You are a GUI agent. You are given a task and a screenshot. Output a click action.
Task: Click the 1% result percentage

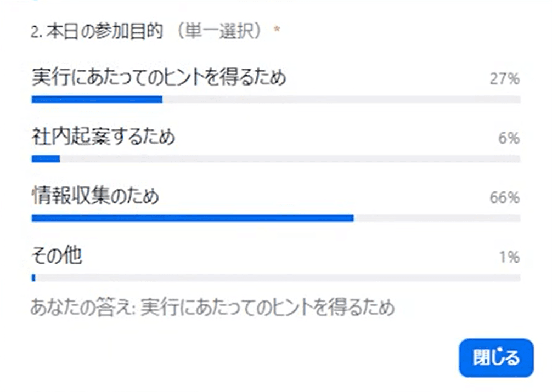pos(509,257)
